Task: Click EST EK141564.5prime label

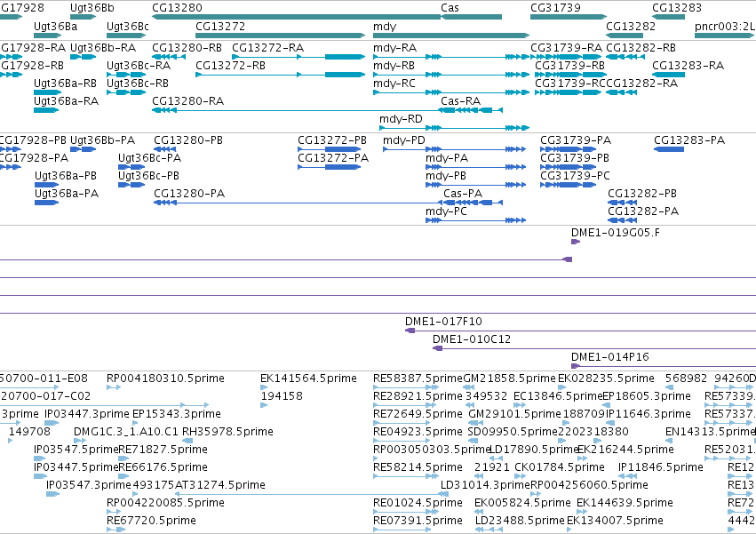Action: click(x=308, y=379)
